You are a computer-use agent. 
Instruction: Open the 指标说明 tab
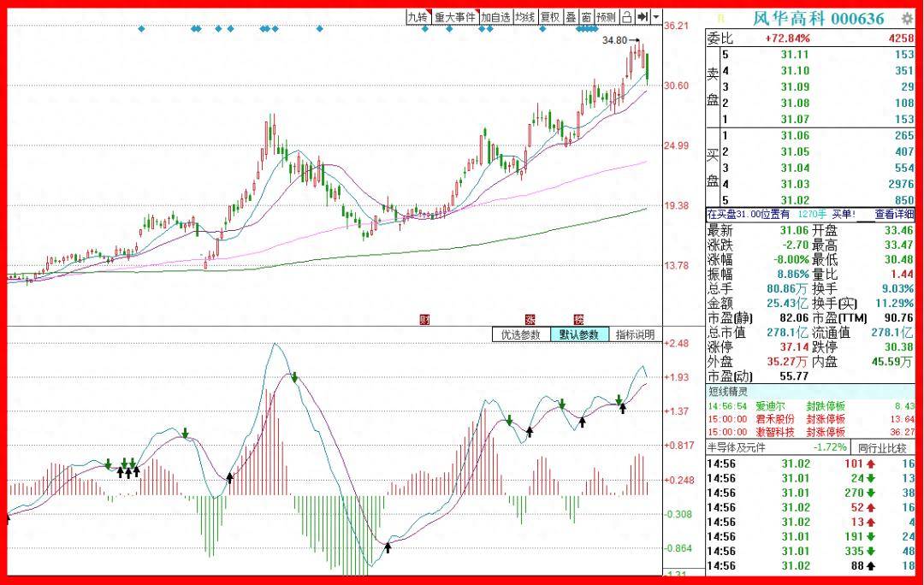click(x=635, y=334)
